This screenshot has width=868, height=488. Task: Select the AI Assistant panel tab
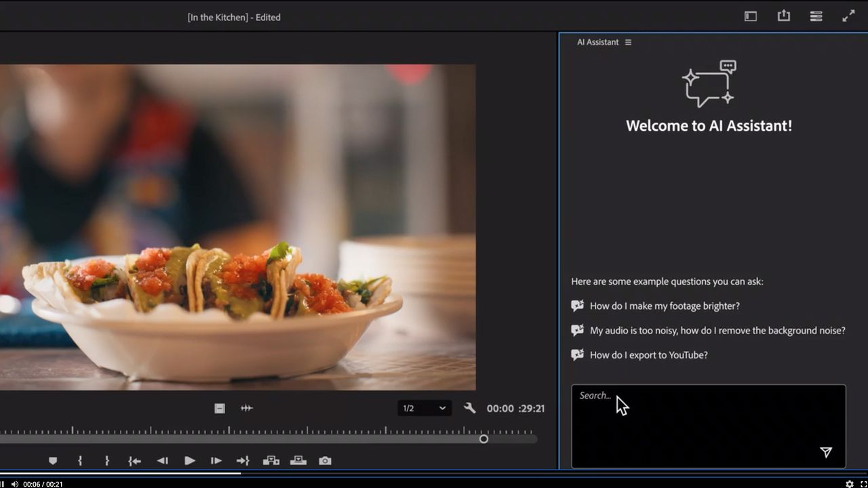(597, 42)
